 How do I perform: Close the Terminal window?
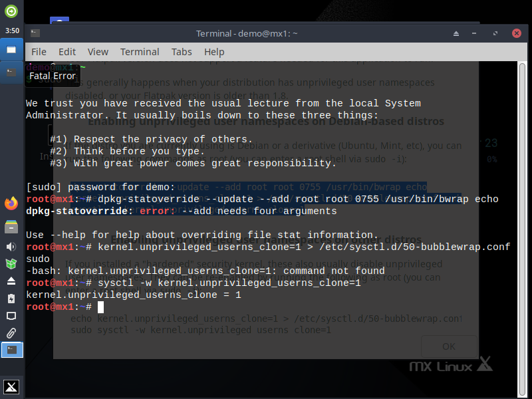click(517, 33)
